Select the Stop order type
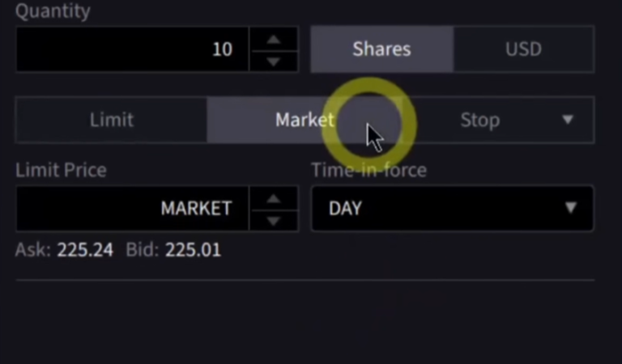The height and width of the screenshot is (364, 622). pos(479,120)
